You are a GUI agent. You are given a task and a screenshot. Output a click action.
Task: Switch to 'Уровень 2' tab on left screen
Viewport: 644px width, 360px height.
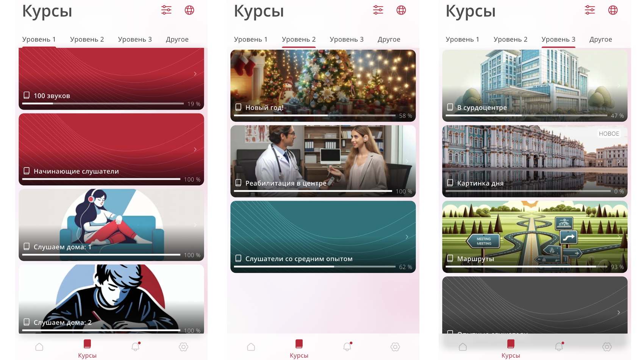tap(87, 39)
